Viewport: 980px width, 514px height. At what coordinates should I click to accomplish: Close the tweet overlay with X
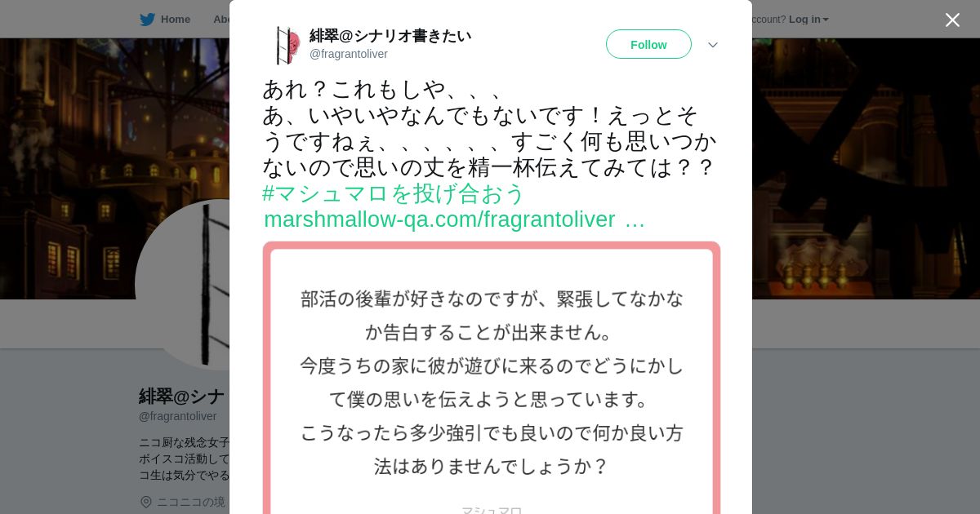click(x=952, y=20)
